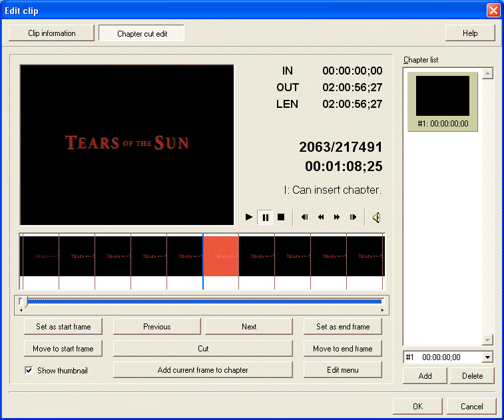Go to Previous chapter point
504x420 pixels.
click(x=157, y=327)
